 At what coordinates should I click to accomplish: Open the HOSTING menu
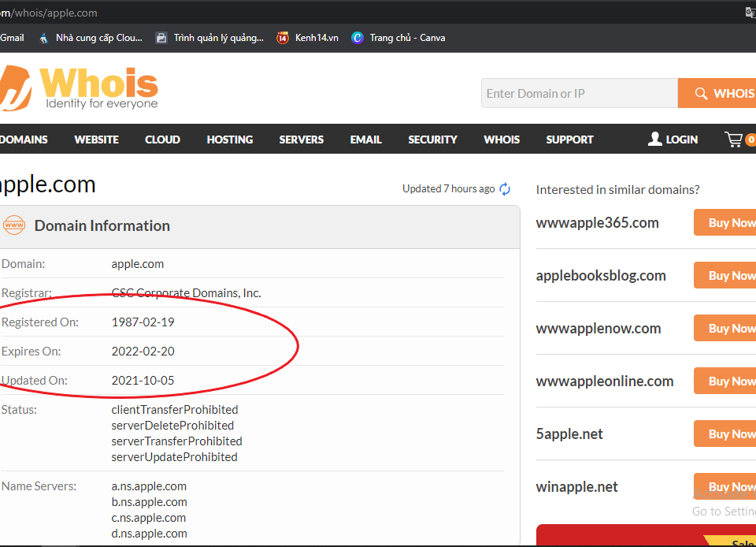coord(230,140)
